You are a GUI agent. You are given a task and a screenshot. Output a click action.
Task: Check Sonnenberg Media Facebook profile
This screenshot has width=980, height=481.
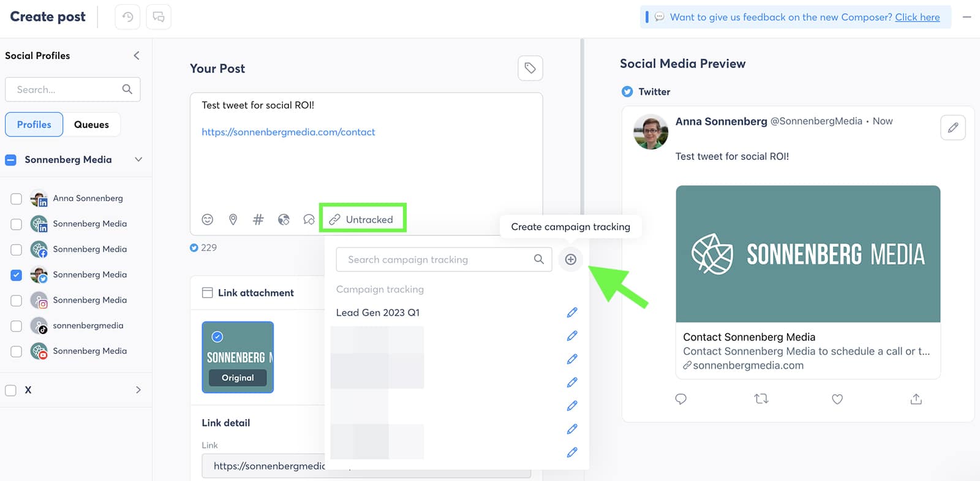[x=17, y=249]
